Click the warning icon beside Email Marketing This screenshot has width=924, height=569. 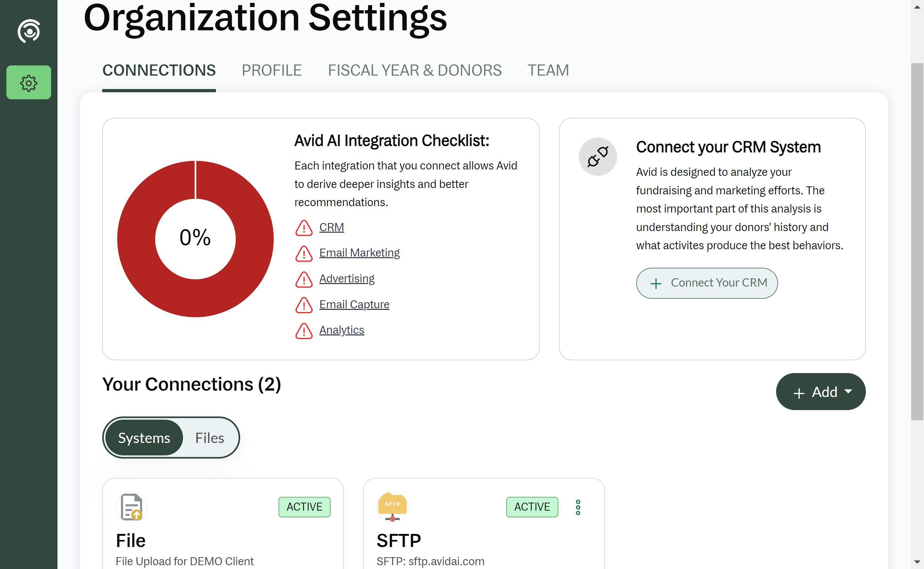pyautogui.click(x=304, y=253)
